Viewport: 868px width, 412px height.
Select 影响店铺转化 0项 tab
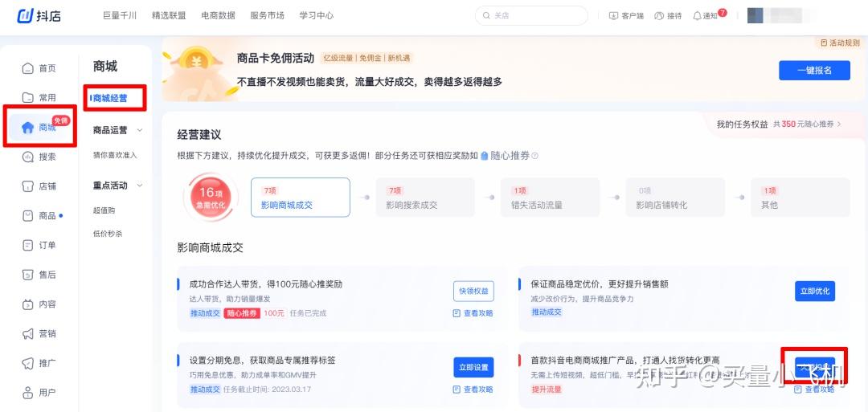click(x=675, y=198)
